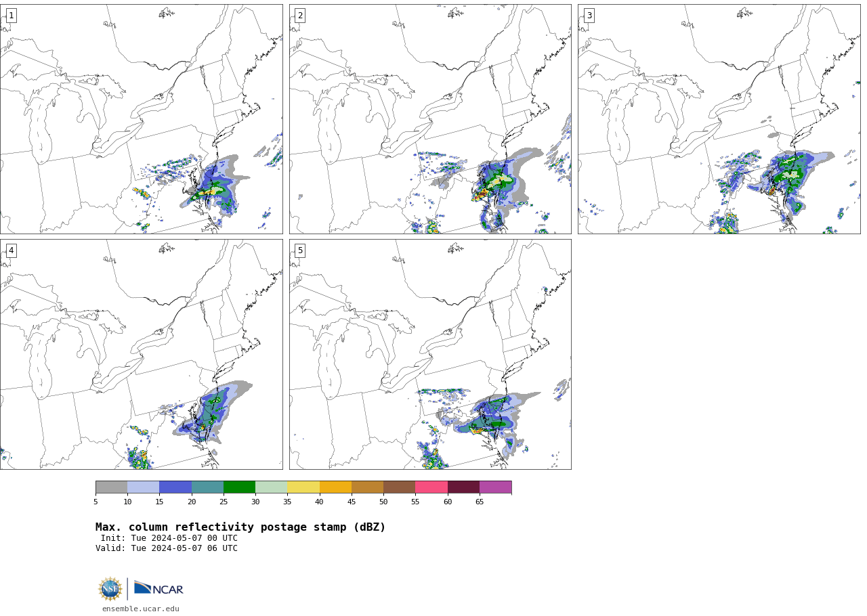Click the maroon 60-65 dBZ swatch
The height and width of the screenshot is (616, 867).
pos(463,487)
